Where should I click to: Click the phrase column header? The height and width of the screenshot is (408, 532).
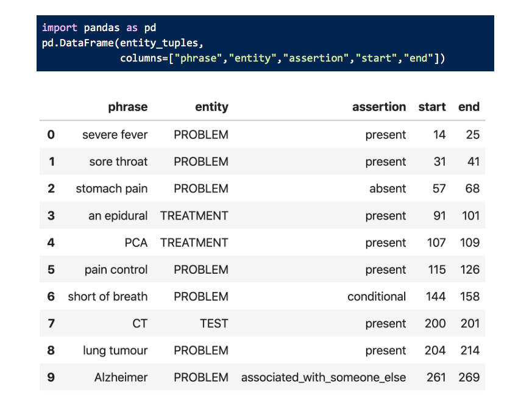[127, 107]
